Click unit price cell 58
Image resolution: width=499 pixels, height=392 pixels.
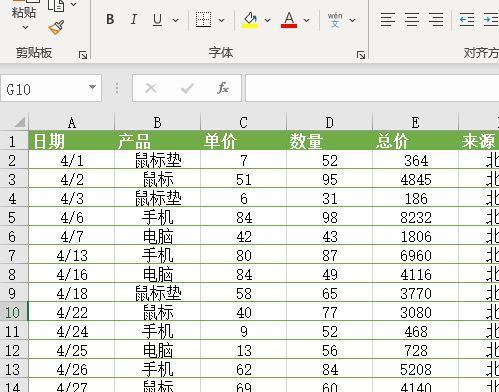coord(243,293)
